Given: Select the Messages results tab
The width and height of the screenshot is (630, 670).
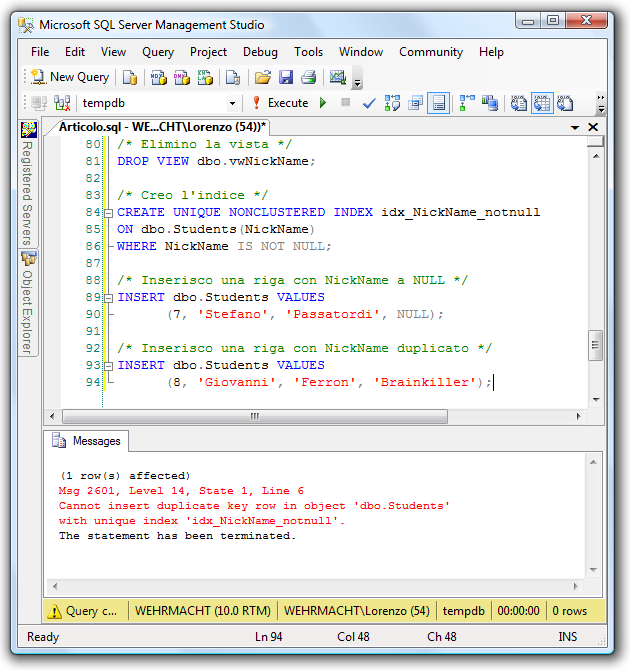Looking at the screenshot, I should click(x=86, y=441).
